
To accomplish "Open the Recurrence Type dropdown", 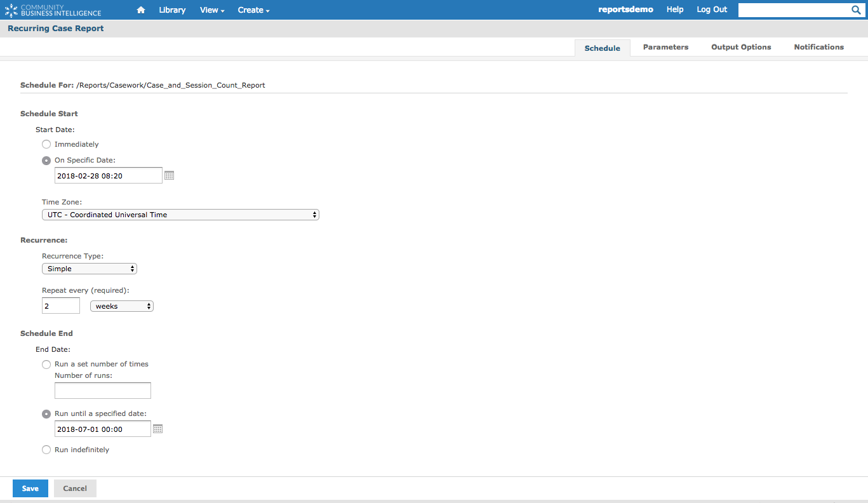I will [x=90, y=269].
